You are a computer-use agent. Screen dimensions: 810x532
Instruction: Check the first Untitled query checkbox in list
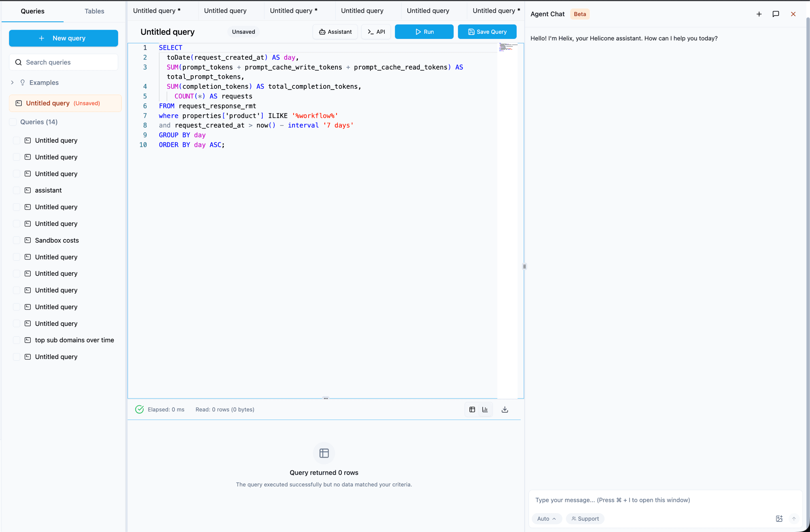(x=17, y=140)
